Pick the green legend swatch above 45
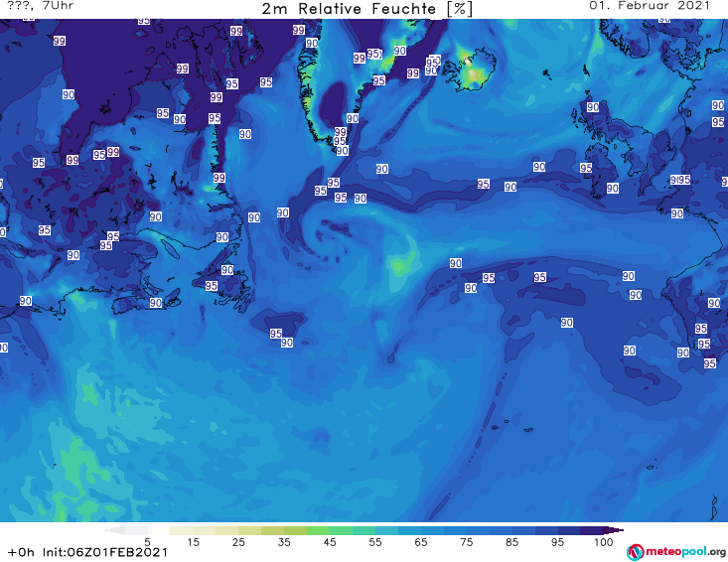This screenshot has width=728, height=562. coord(318,530)
